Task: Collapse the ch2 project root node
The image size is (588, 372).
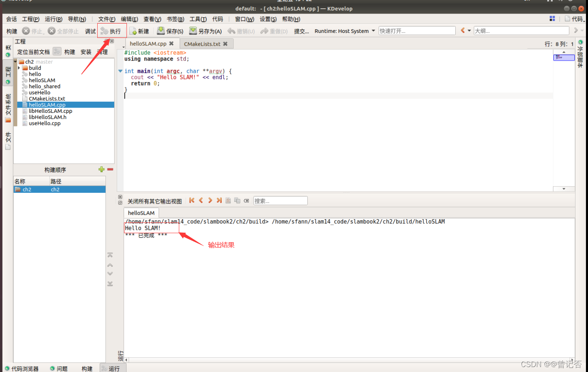Action: tap(16, 62)
